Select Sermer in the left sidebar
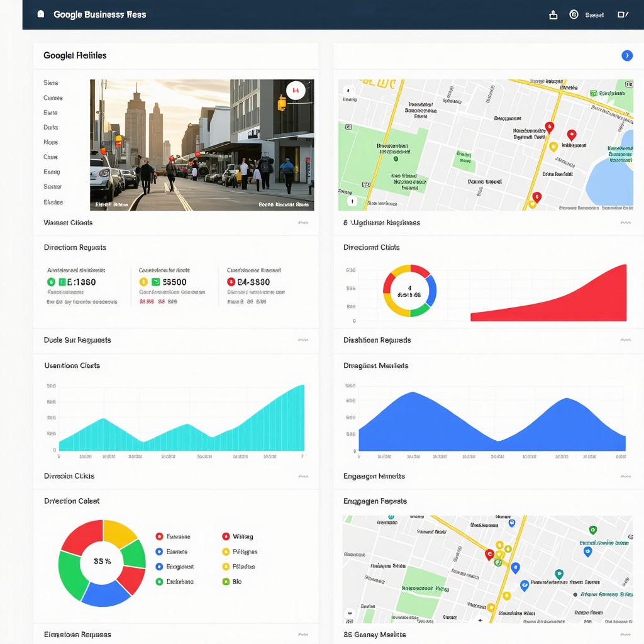 click(x=53, y=186)
